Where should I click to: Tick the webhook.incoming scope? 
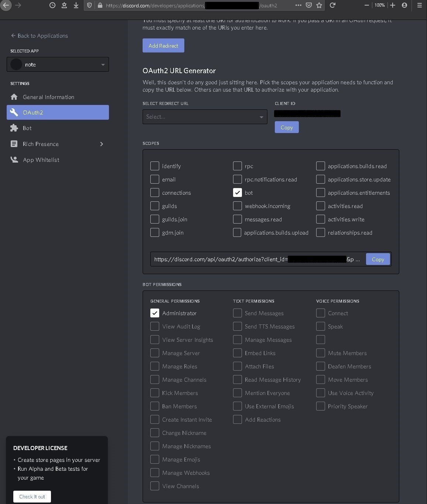tap(238, 206)
